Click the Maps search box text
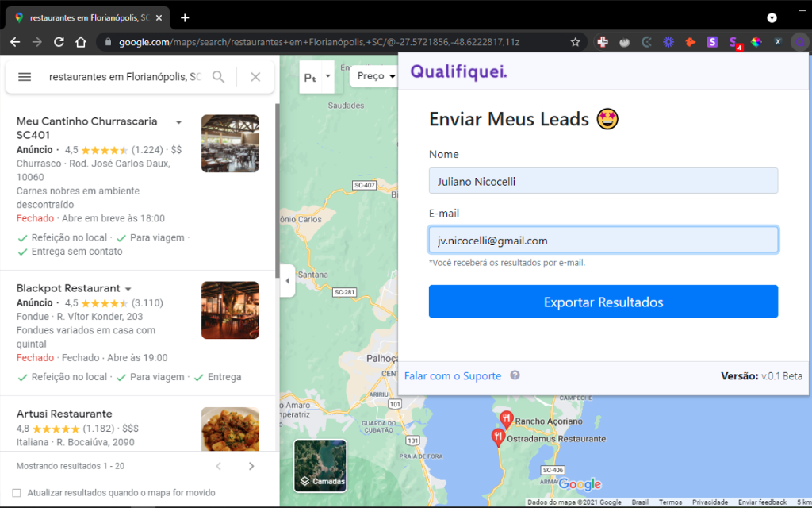Viewport: 812px width, 508px height. point(125,77)
